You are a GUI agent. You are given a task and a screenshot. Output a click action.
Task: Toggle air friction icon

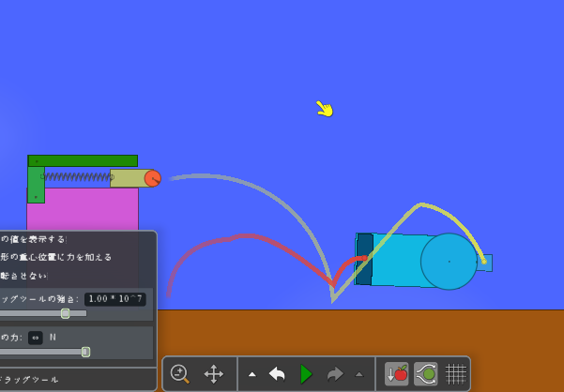tap(426, 373)
